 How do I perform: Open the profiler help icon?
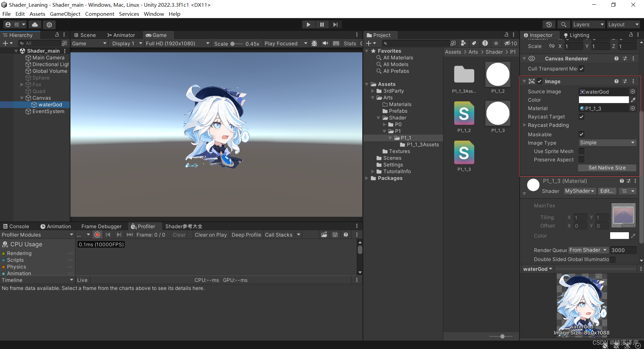[x=346, y=235]
